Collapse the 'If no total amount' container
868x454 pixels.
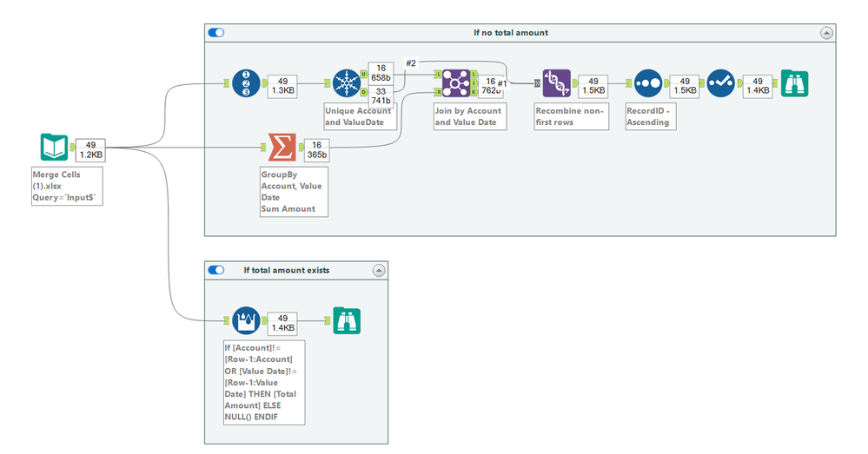826,33
